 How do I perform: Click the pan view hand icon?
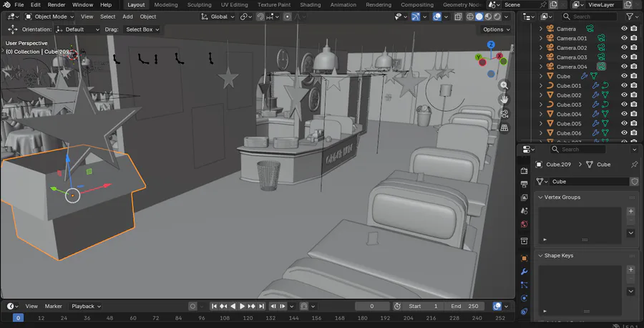(x=504, y=100)
